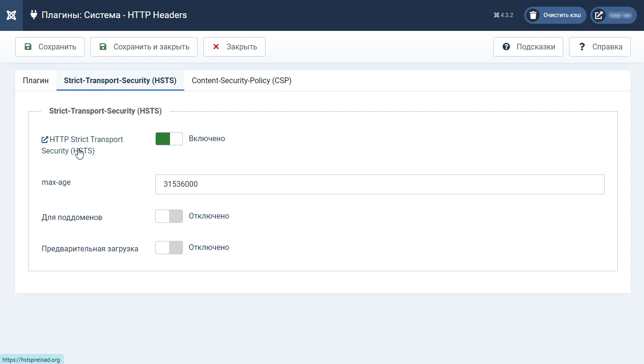
Task: Click the max-age label
Action: pyautogui.click(x=56, y=182)
